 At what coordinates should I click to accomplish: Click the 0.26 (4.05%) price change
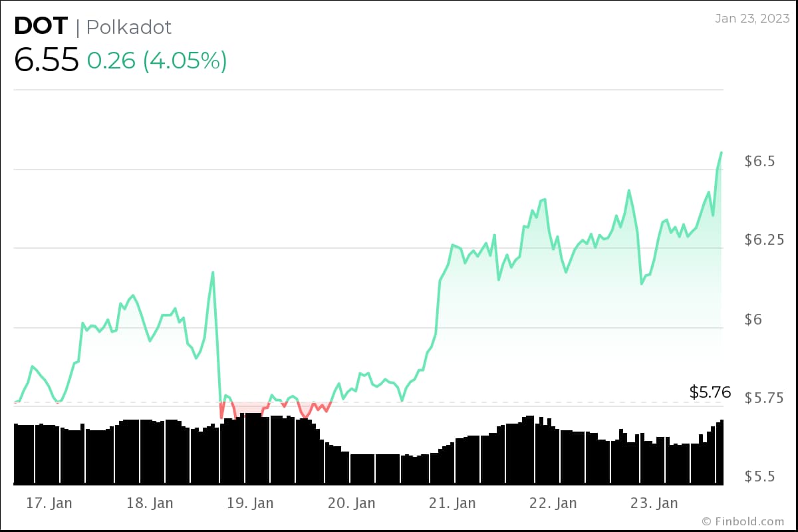[157, 61]
